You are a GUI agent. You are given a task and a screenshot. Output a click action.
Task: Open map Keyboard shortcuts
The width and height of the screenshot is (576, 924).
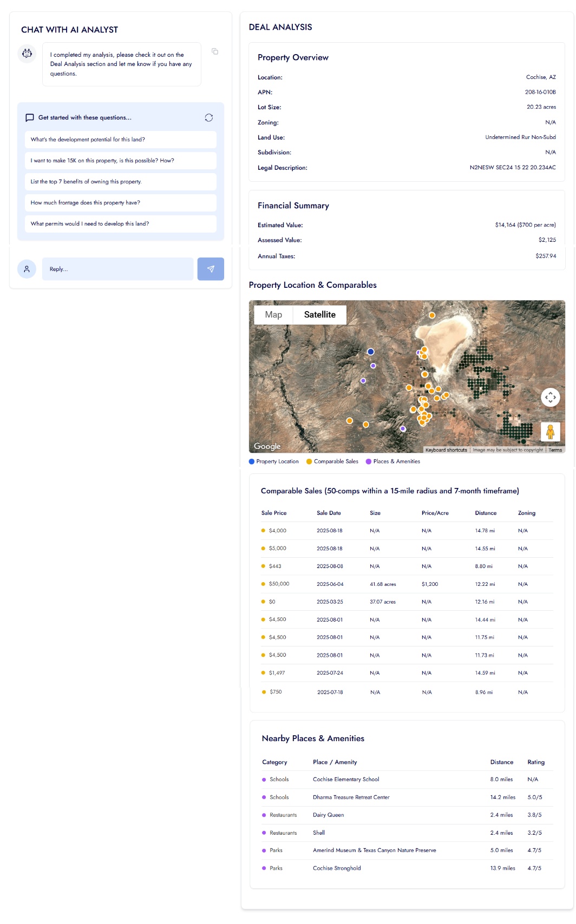446,450
